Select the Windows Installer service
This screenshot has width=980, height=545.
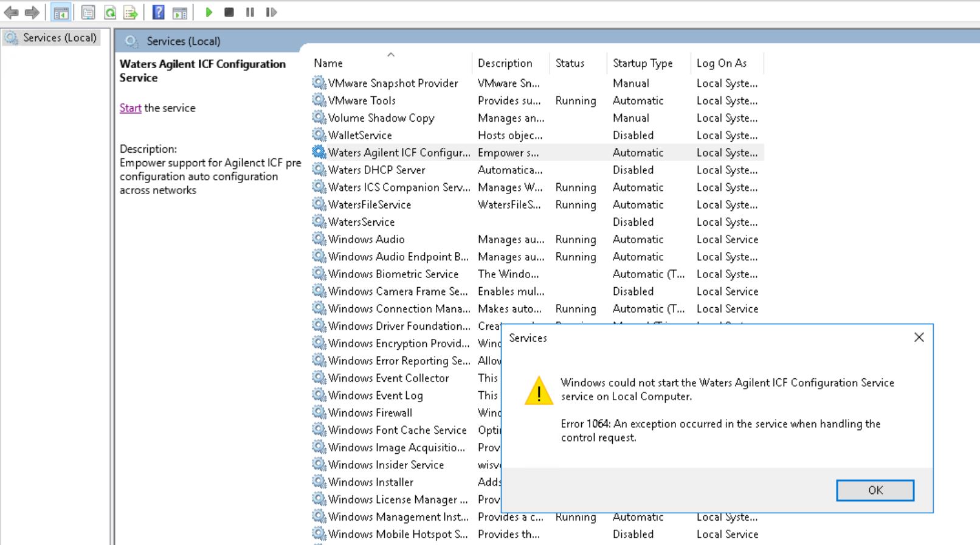[x=405, y=482]
